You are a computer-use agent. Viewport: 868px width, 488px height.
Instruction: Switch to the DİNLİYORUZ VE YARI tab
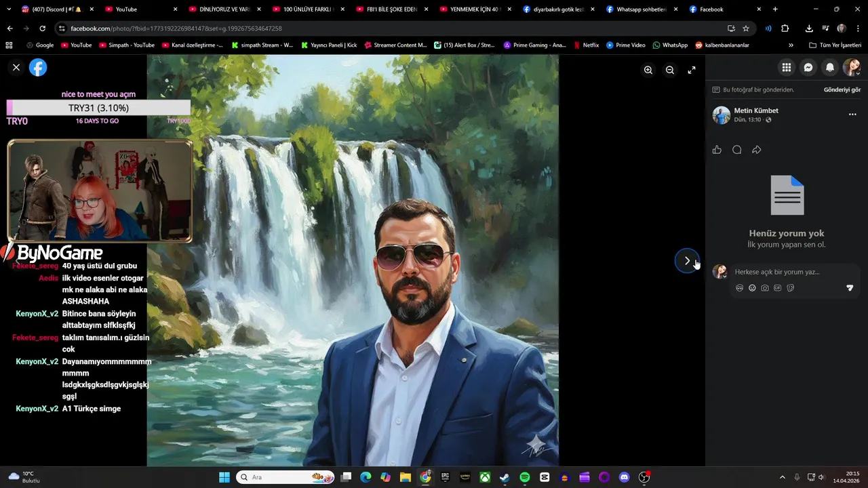click(224, 9)
